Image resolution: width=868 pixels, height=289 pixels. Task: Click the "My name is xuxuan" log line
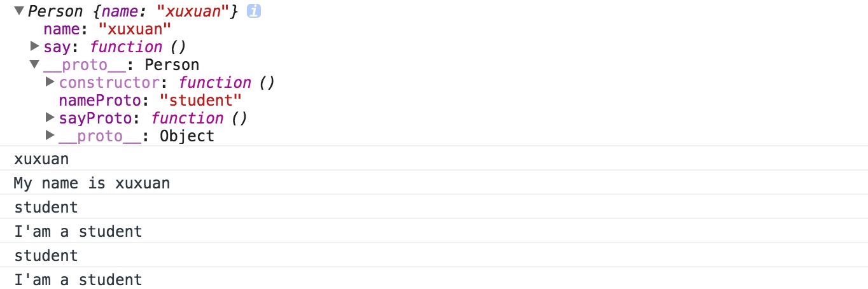pyautogui.click(x=434, y=183)
